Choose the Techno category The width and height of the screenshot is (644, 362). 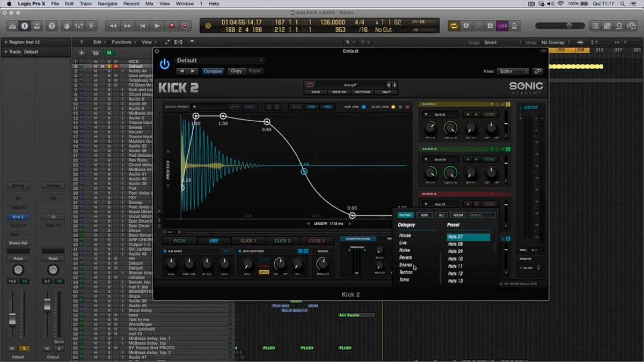[406, 272]
